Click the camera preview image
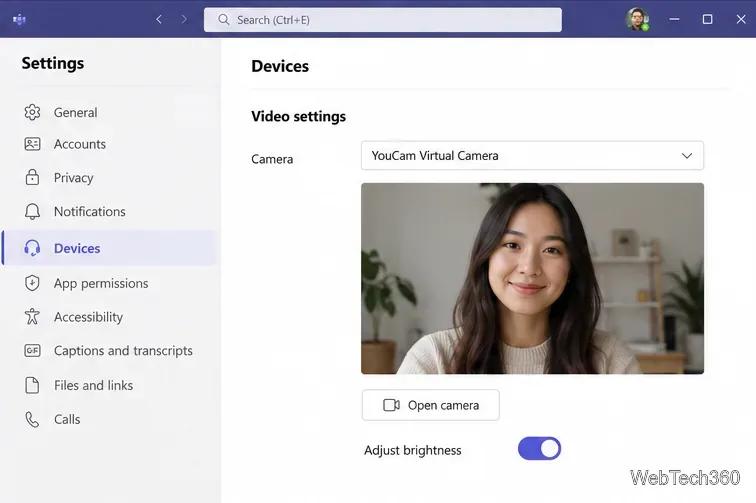The height and width of the screenshot is (503, 756). 532,278
